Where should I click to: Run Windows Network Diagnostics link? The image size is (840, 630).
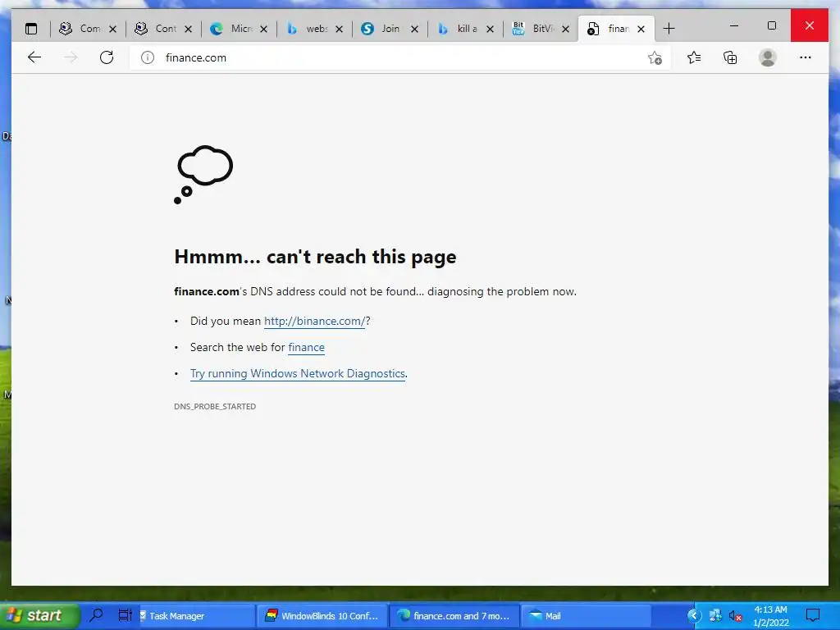coord(297,373)
